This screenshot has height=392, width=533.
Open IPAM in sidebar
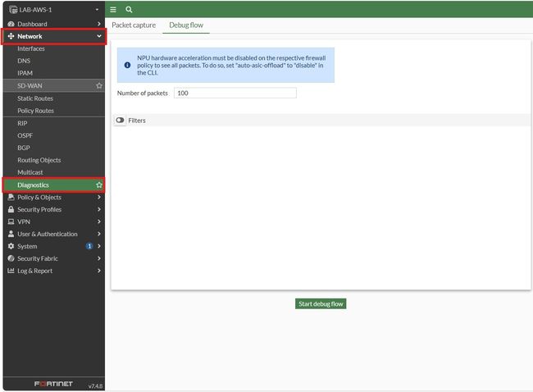pos(25,73)
